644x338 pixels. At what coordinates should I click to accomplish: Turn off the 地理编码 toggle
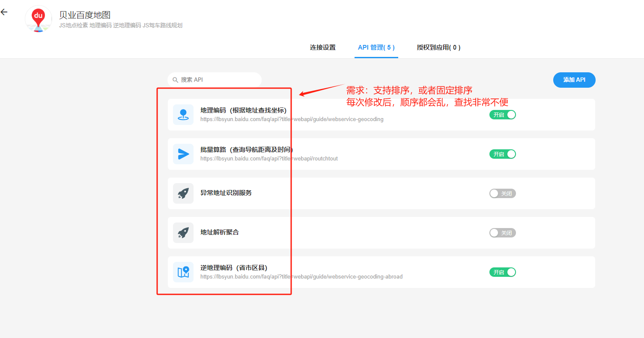coord(503,115)
